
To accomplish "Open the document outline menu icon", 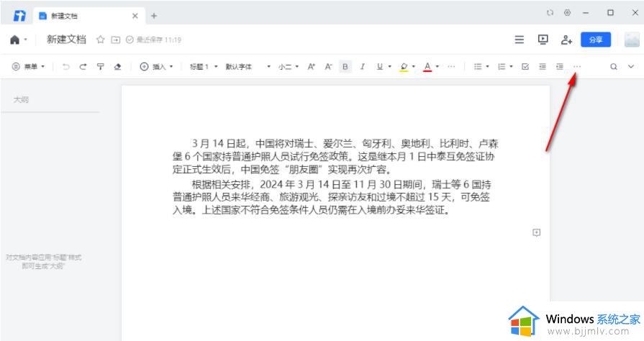I will click(x=519, y=40).
